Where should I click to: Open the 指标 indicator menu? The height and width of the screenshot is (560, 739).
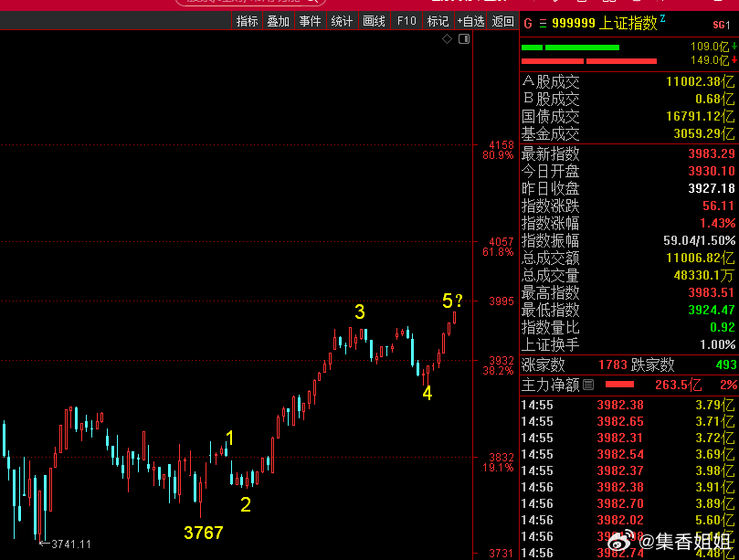247,21
